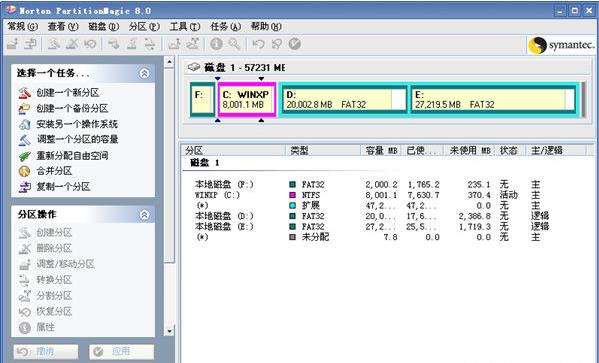Click the left panel scroll down arrow

(x=169, y=331)
